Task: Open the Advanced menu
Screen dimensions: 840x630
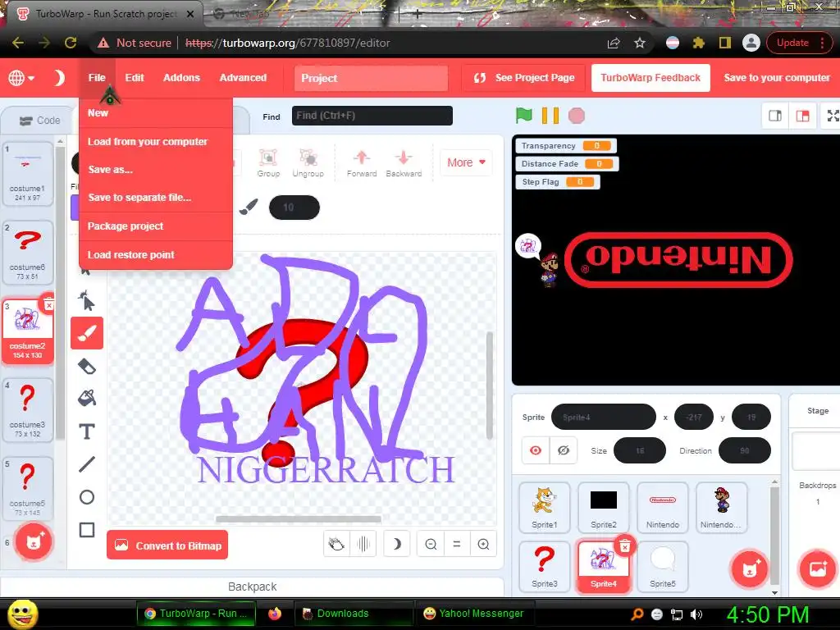Action: point(243,78)
